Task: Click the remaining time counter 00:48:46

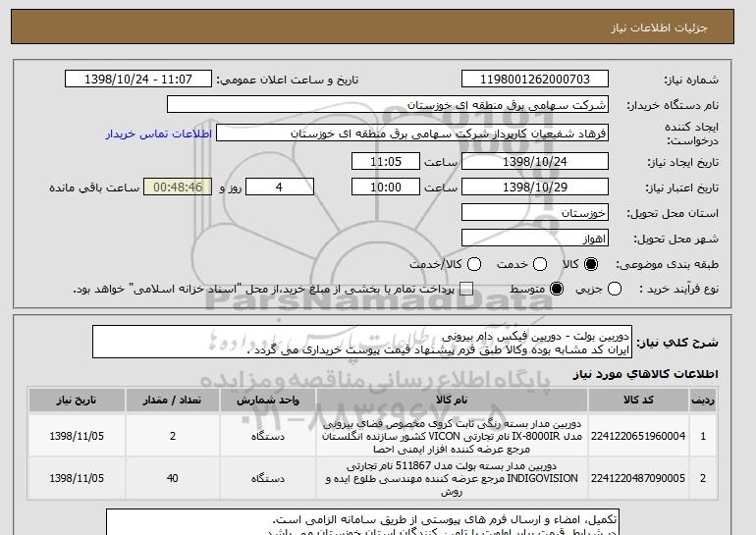Action: click(178, 187)
